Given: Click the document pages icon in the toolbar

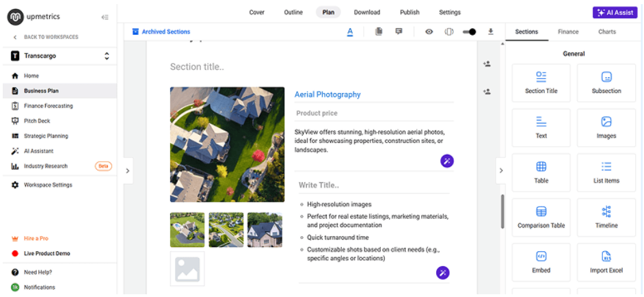Looking at the screenshot, I should (379, 31).
